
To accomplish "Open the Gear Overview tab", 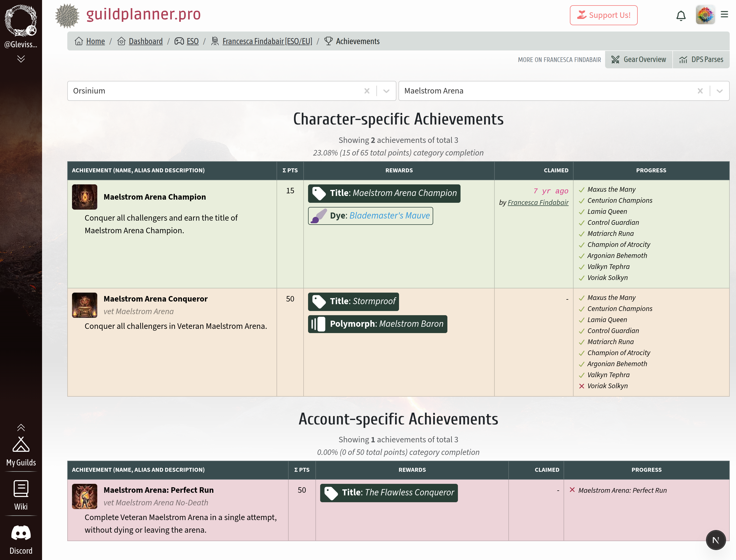I will click(639, 60).
